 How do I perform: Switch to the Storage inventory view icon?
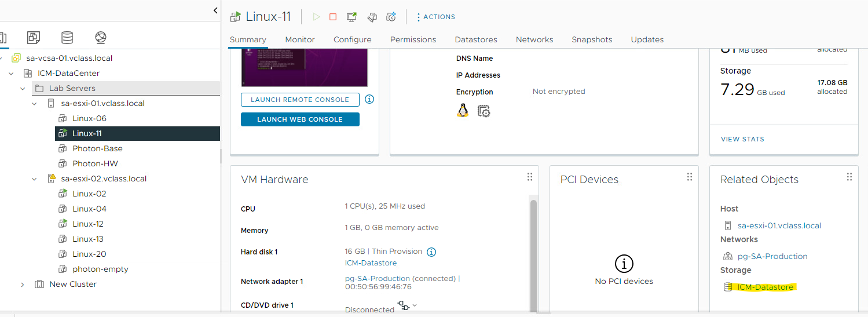click(67, 38)
